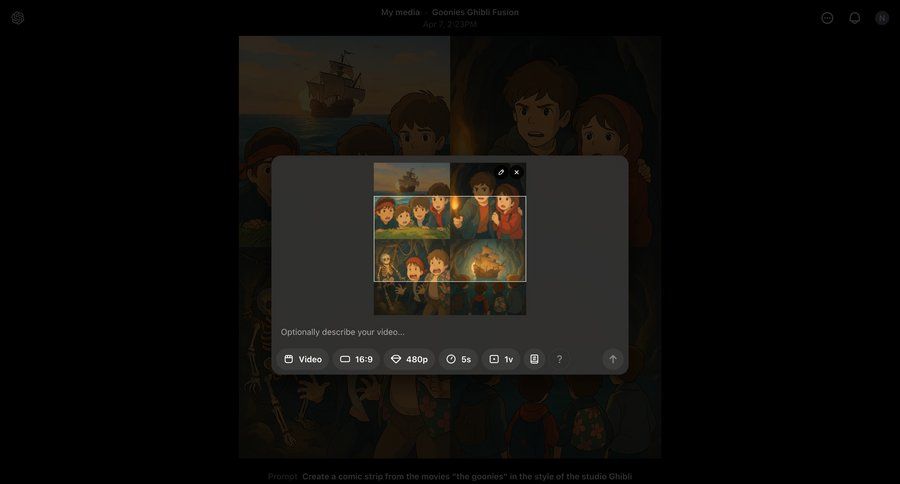Open the 1v variations selector

pyautogui.click(x=501, y=359)
